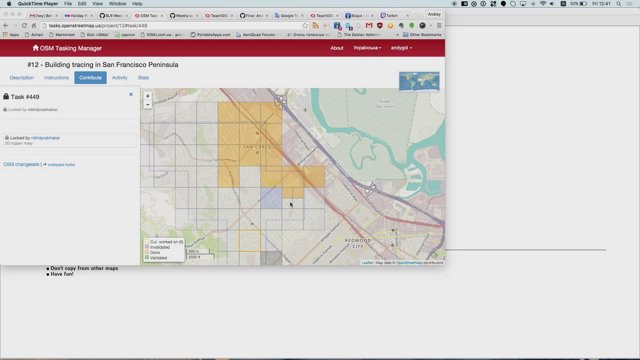Close the Task #449 panel
The width and height of the screenshot is (640, 360).
point(131,94)
